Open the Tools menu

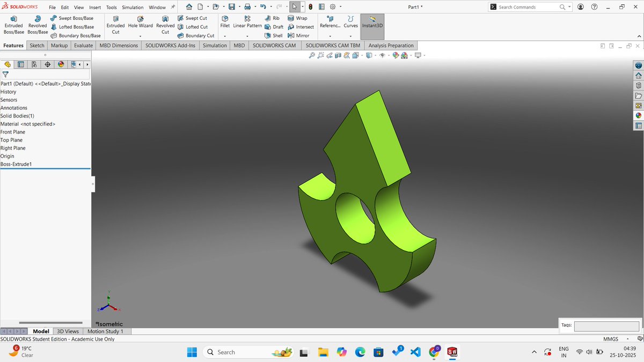[x=111, y=8]
